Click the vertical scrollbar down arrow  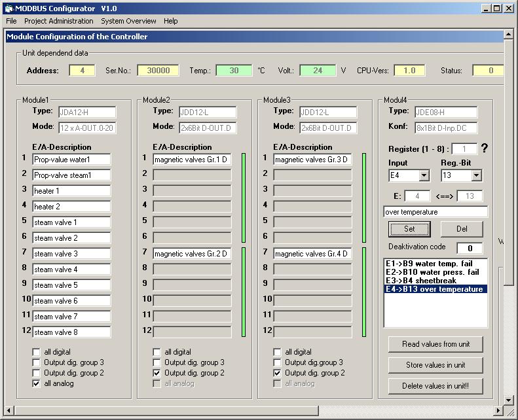[x=508, y=399]
